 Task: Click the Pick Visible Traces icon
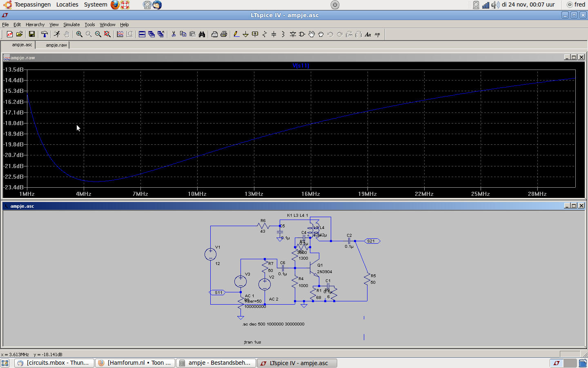point(120,34)
